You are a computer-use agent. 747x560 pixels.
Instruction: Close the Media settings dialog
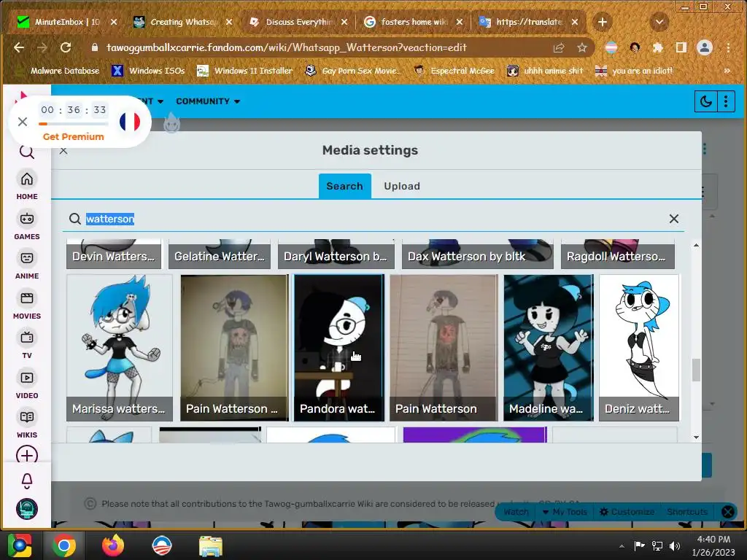pos(63,150)
